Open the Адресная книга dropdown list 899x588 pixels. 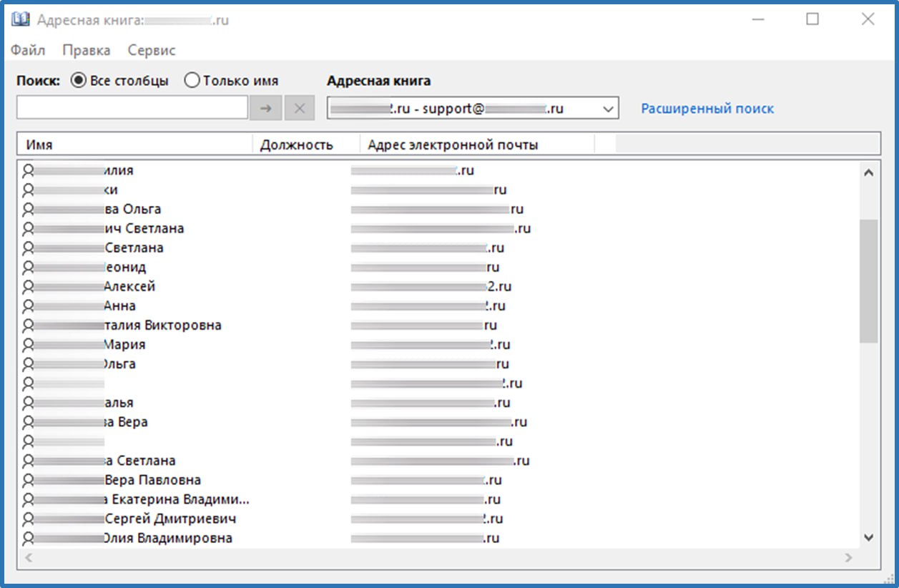tap(473, 109)
